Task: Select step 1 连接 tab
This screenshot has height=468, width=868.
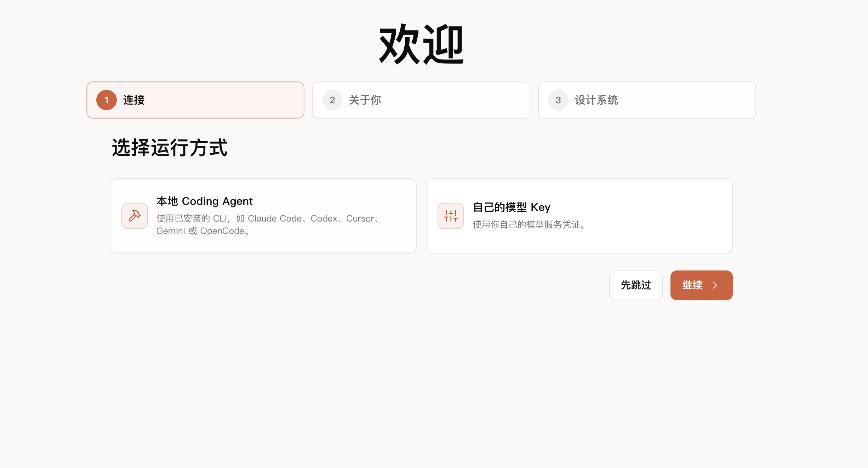Action: (x=195, y=100)
